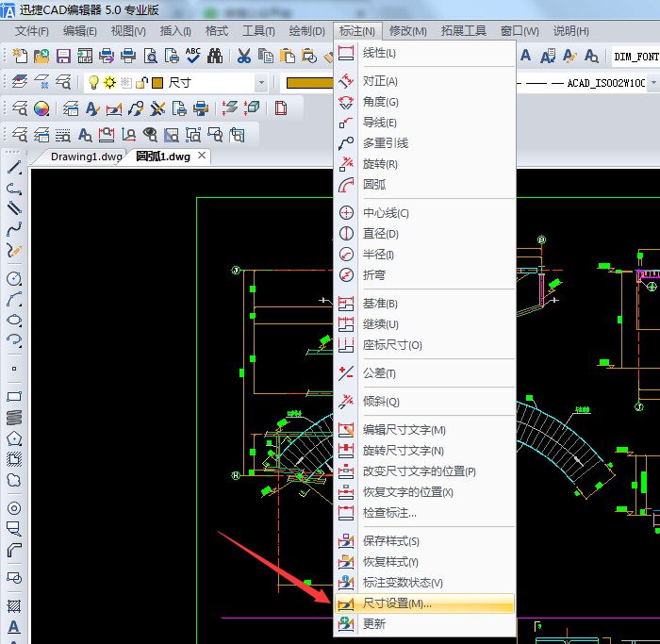Open the DIM_FONT text style box
Image resolution: width=660 pixels, height=644 pixels.
pos(635,57)
